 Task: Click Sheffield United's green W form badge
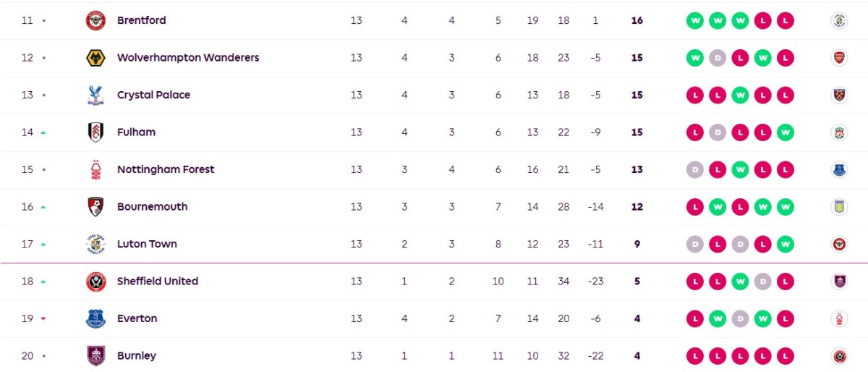coord(740,282)
